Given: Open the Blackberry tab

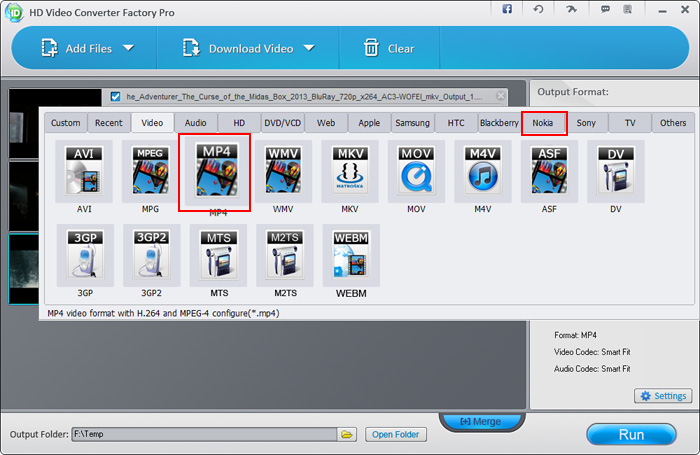Looking at the screenshot, I should [x=500, y=123].
